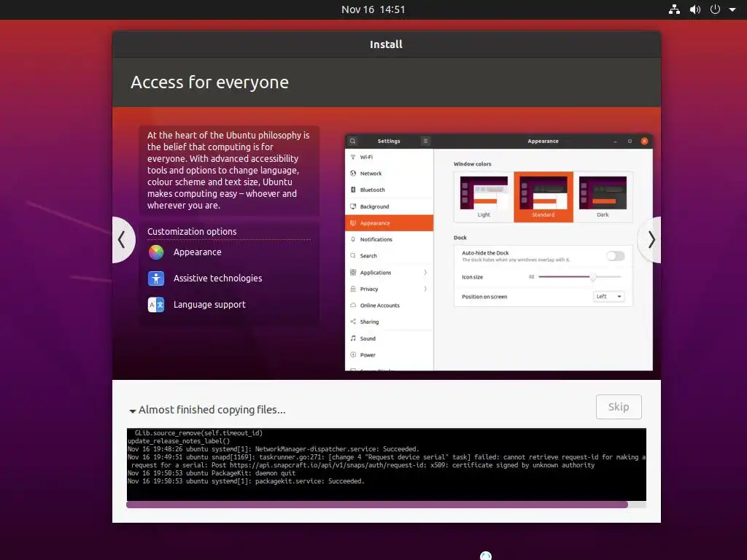The height and width of the screenshot is (560, 747).
Task: Open Privacy in Settings sidebar
Action: pyautogui.click(x=390, y=289)
